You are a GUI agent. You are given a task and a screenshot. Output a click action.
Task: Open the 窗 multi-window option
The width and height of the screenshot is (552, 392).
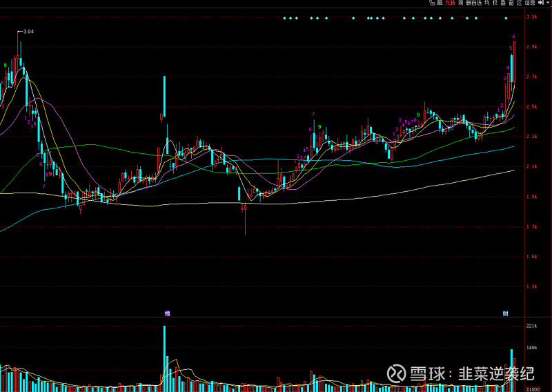[x=511, y=3]
